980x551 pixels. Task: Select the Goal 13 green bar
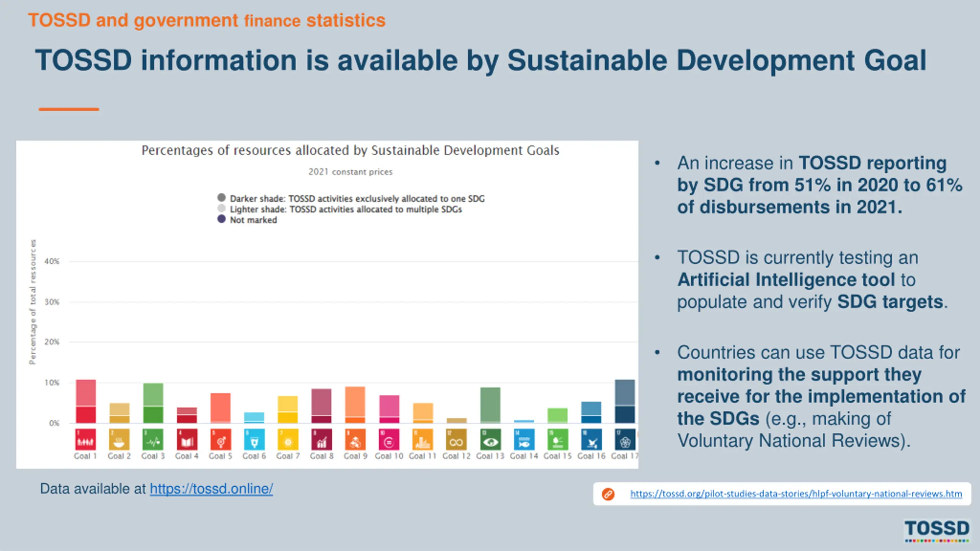click(490, 405)
